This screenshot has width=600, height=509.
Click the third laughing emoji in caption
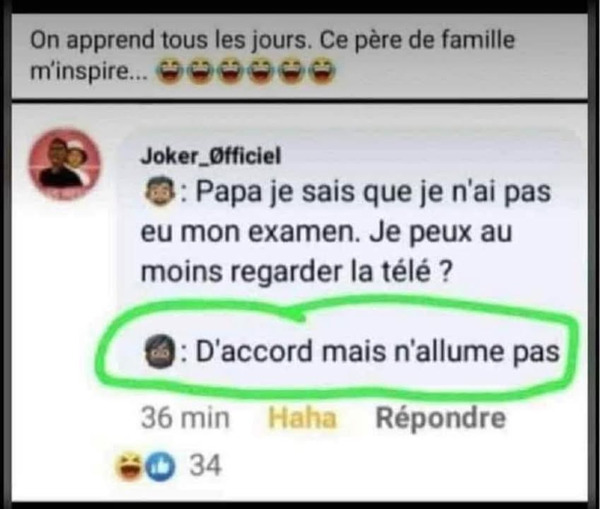point(230,71)
